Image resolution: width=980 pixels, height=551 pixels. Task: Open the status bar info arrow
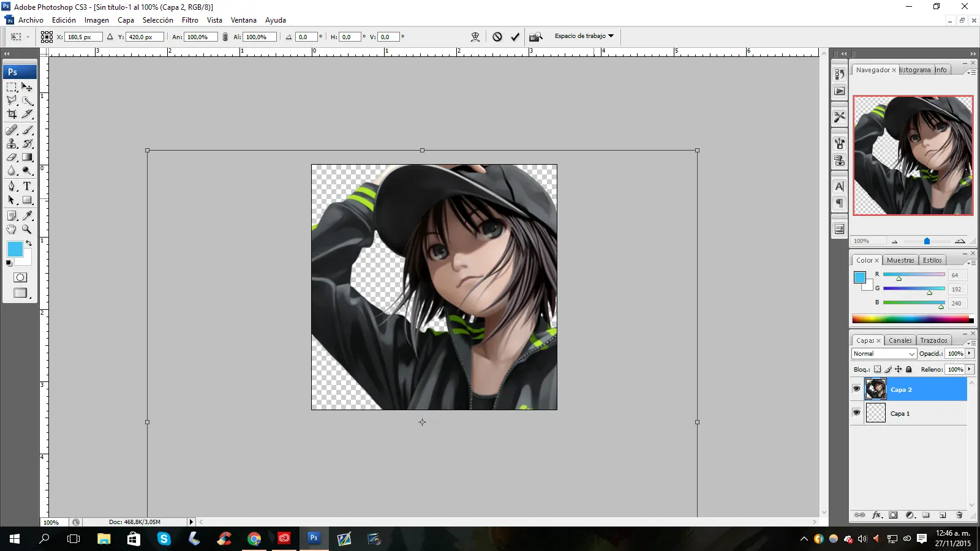coord(191,522)
